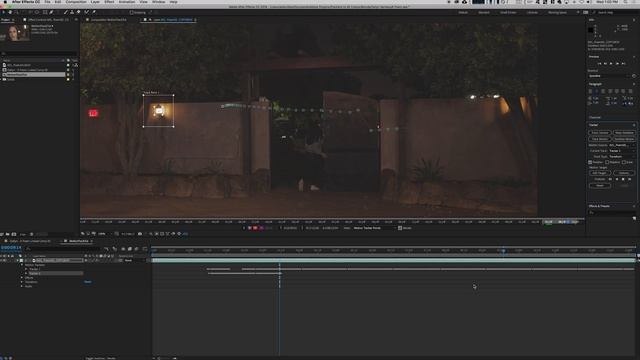This screenshot has height=360, width=640.
Task: Toggle the Position checkbox in Tracker
Action: point(590,162)
